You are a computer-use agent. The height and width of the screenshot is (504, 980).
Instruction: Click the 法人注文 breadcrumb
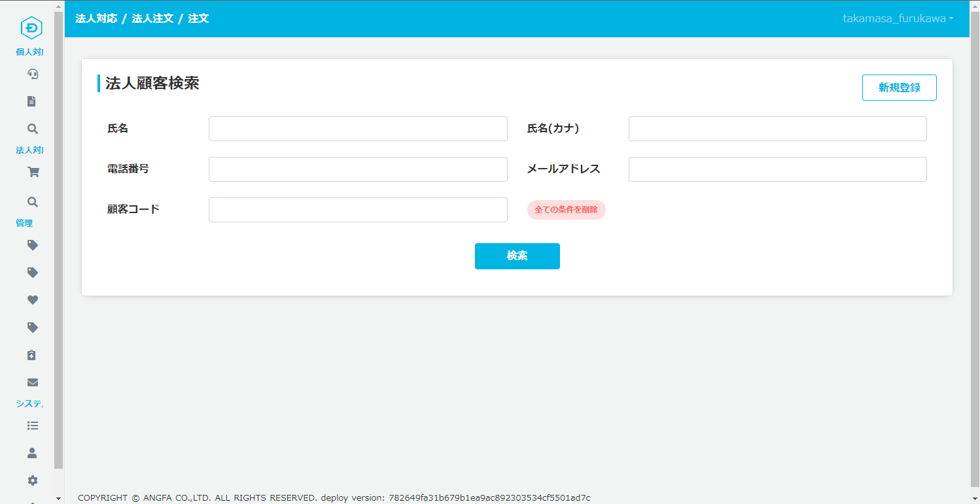tap(152, 18)
